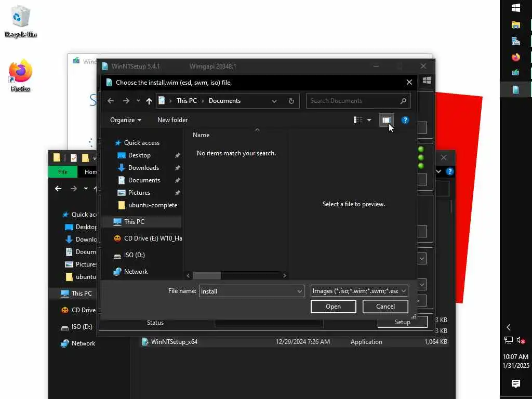Image resolution: width=532 pixels, height=399 pixels.
Task: Toggle the preview pane button
Action: click(386, 120)
